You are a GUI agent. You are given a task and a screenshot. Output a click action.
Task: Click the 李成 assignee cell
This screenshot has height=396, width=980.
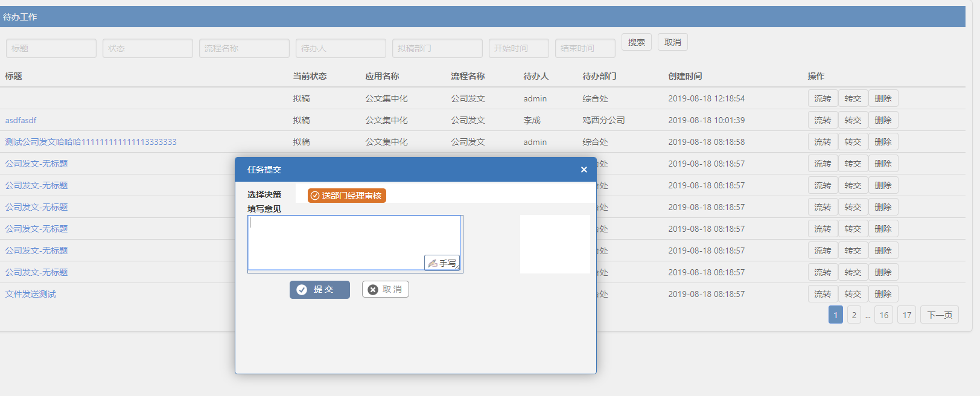(x=532, y=120)
